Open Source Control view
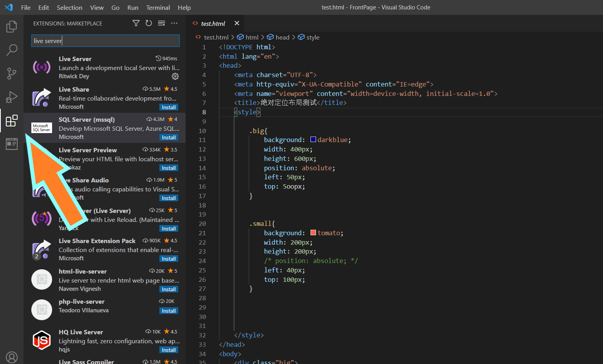Image resolution: width=603 pixels, height=364 pixels. pyautogui.click(x=12, y=73)
